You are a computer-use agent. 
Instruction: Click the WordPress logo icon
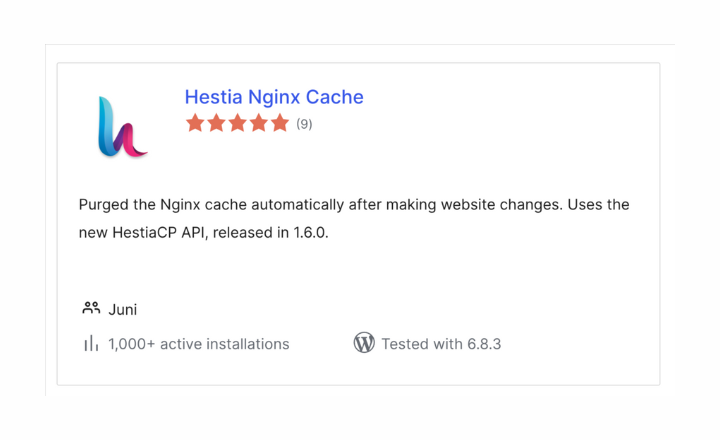pyautogui.click(x=364, y=343)
